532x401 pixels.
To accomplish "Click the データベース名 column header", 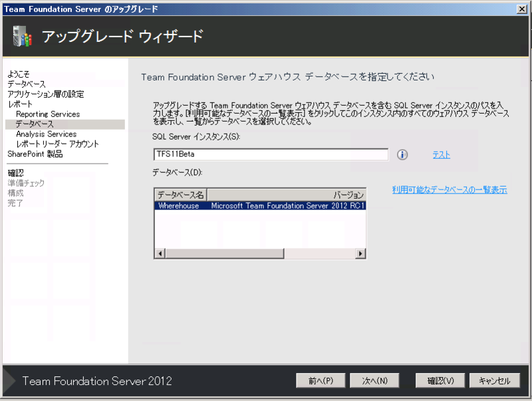I will tap(181, 195).
